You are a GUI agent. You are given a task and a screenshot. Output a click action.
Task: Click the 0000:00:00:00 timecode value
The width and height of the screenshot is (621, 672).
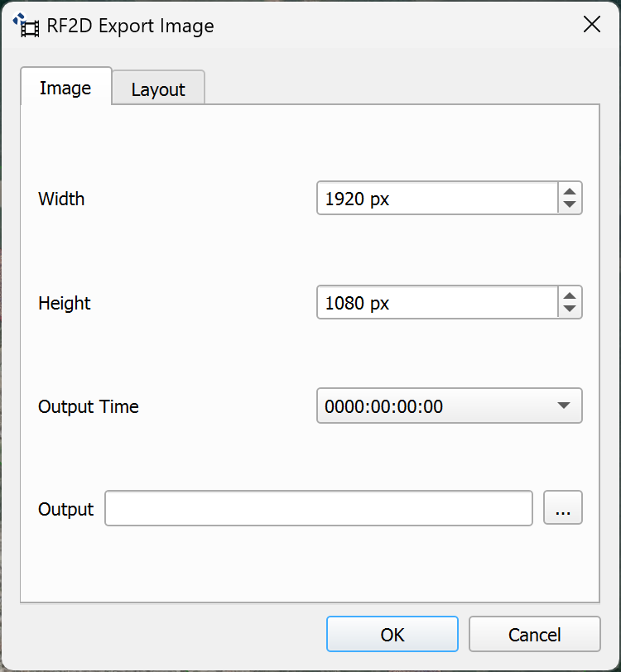click(x=384, y=406)
